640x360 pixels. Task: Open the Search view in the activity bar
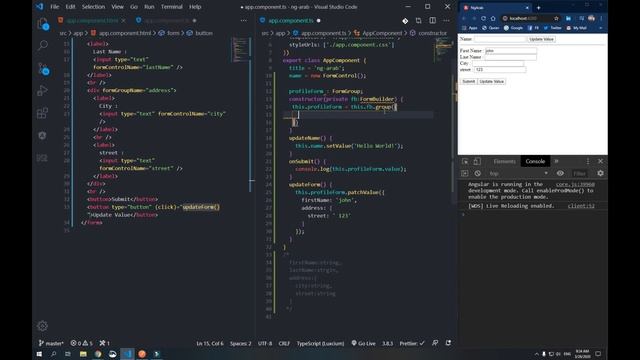[42, 45]
